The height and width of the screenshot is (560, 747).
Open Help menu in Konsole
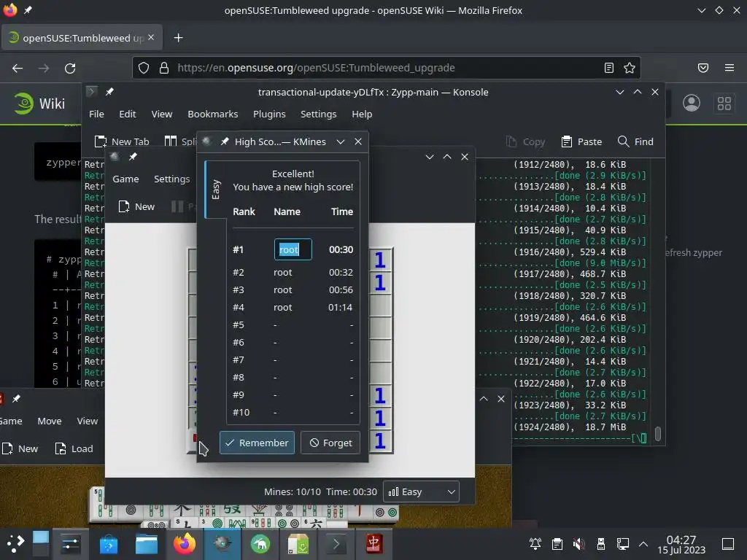pos(362,114)
